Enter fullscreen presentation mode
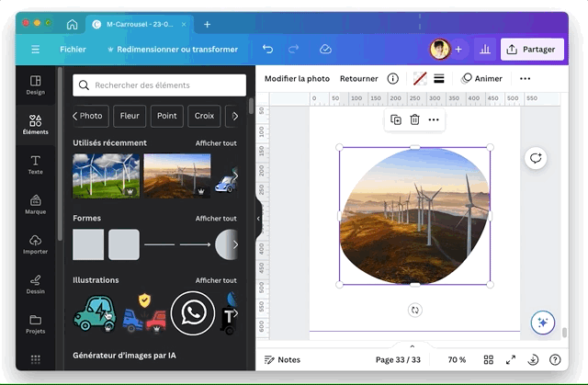 511,360
